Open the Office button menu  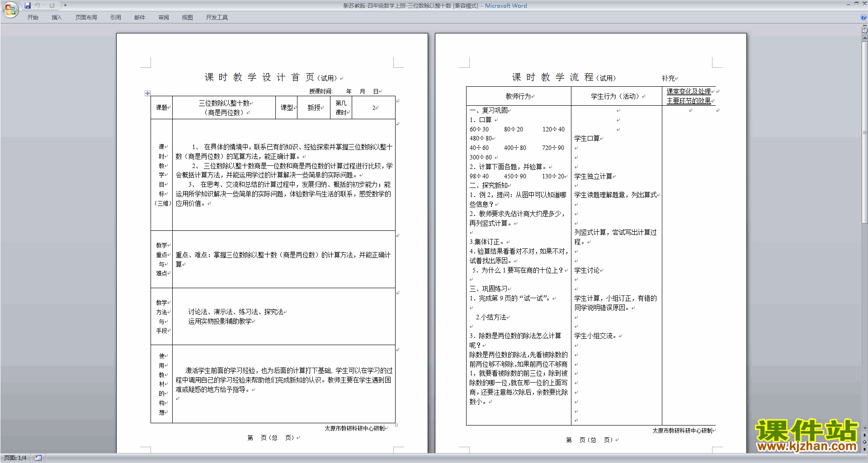tap(10, 9)
